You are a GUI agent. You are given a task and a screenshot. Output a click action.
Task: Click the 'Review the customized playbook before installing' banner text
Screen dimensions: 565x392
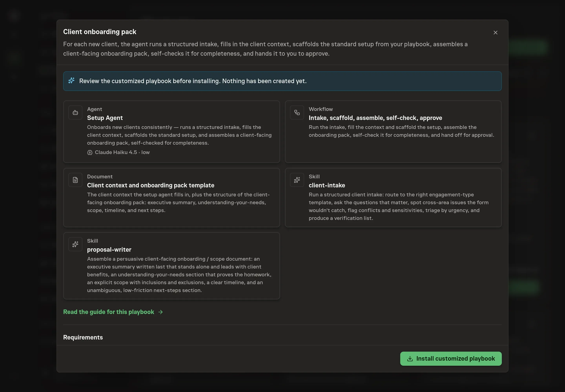[x=193, y=81]
